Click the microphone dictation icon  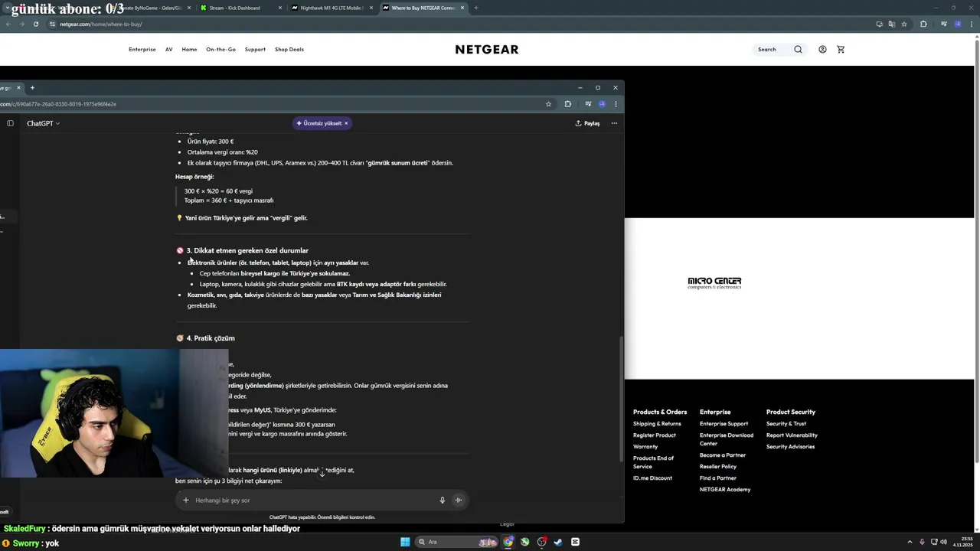coord(442,500)
